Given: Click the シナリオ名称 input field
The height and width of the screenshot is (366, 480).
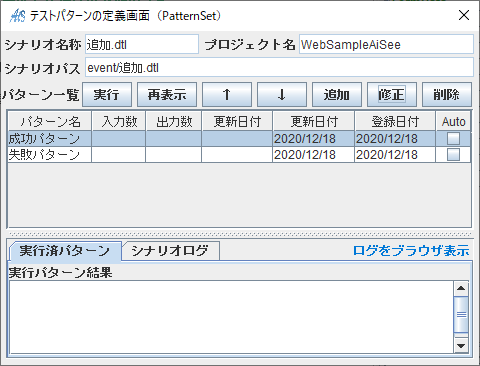Looking at the screenshot, I should [x=142, y=44].
